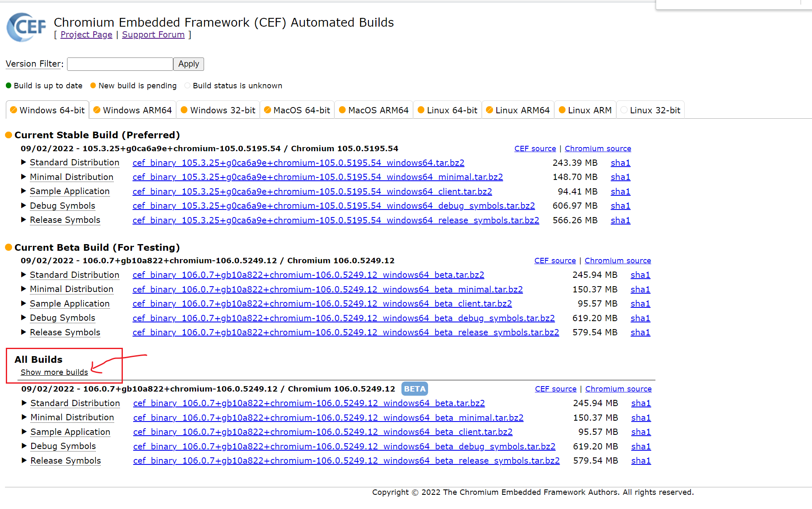Open sha1 for stable 566.26 MB file

point(620,220)
